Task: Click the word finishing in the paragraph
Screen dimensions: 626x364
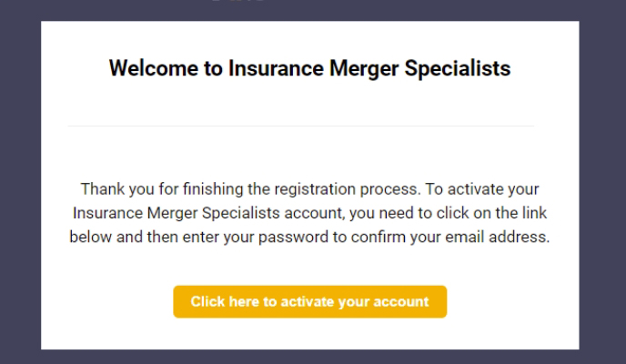Action: tap(213, 189)
